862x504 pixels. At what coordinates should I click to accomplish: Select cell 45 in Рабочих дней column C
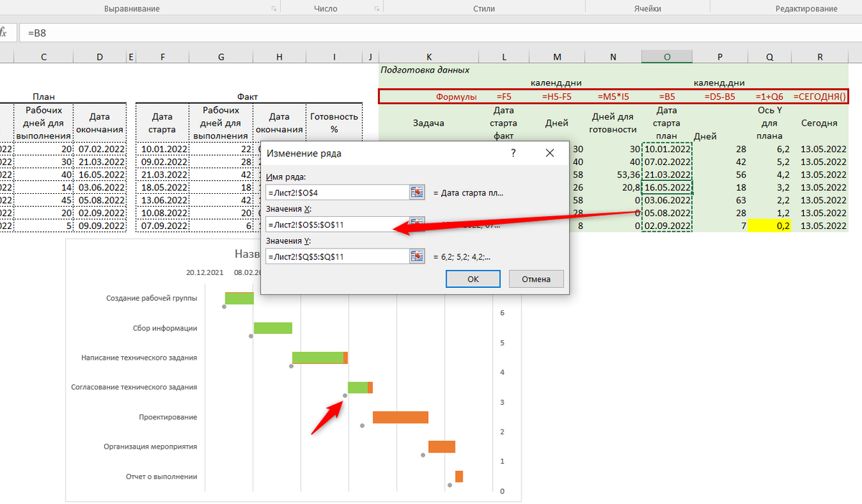45,200
